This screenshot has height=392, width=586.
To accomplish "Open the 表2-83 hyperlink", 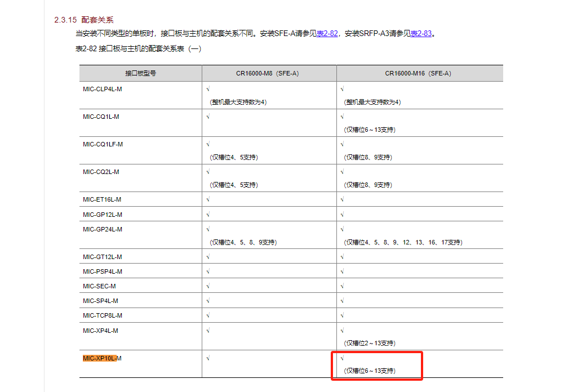I will (421, 34).
